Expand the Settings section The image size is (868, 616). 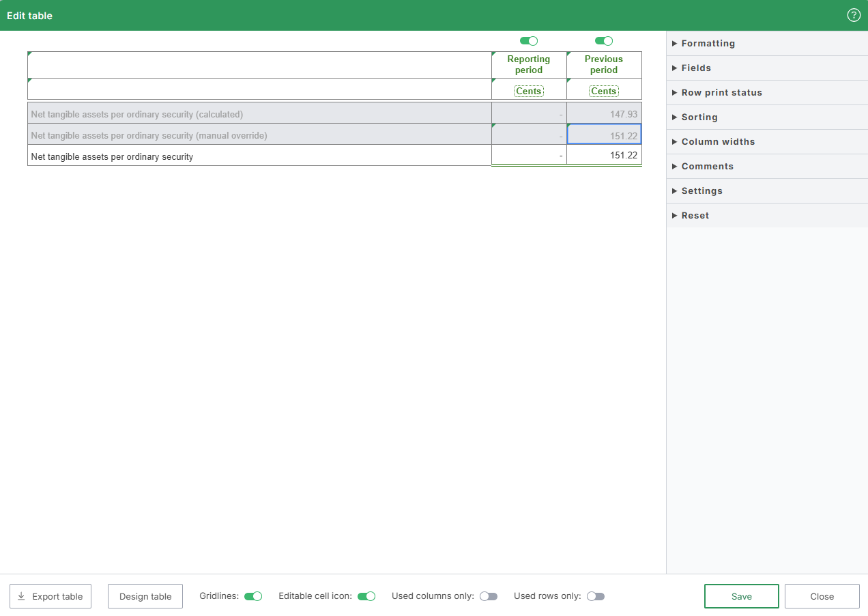tap(701, 191)
